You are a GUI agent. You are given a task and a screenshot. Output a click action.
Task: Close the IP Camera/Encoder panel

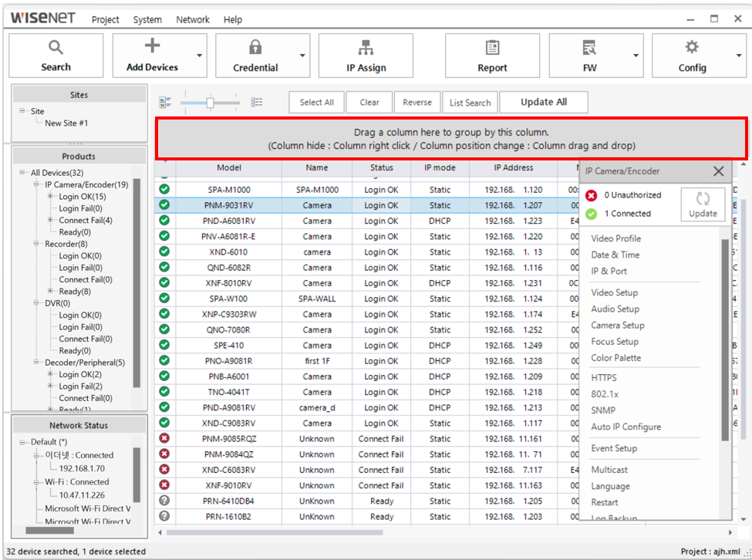tap(718, 171)
